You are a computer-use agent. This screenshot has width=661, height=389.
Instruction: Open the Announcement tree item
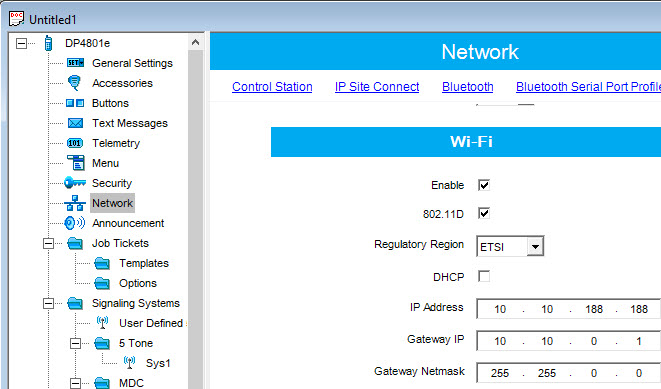click(x=128, y=223)
